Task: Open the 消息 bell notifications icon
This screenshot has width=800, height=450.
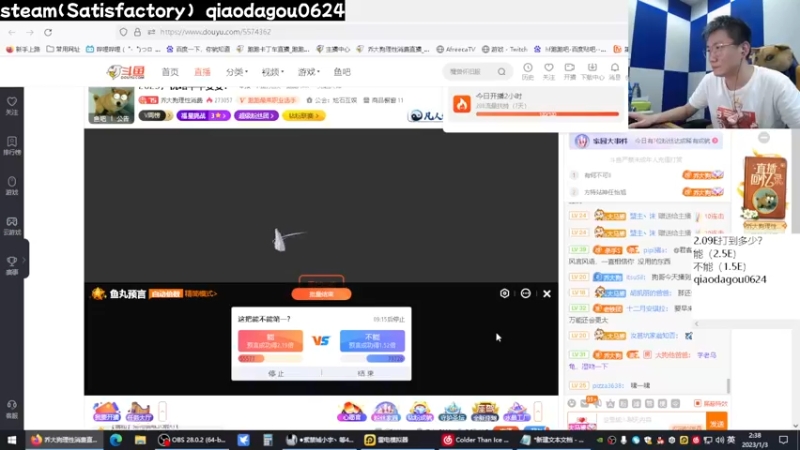Action: tap(615, 71)
